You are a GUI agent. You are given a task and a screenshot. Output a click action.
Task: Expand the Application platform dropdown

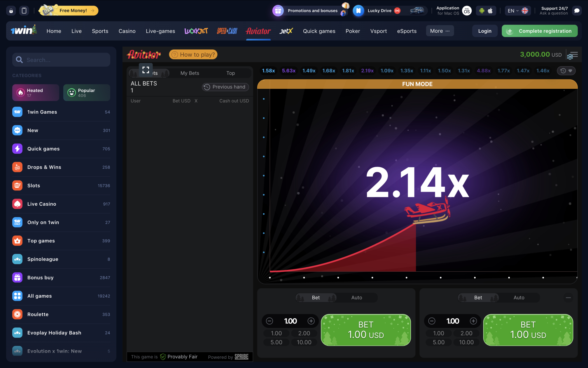pyautogui.click(x=486, y=11)
